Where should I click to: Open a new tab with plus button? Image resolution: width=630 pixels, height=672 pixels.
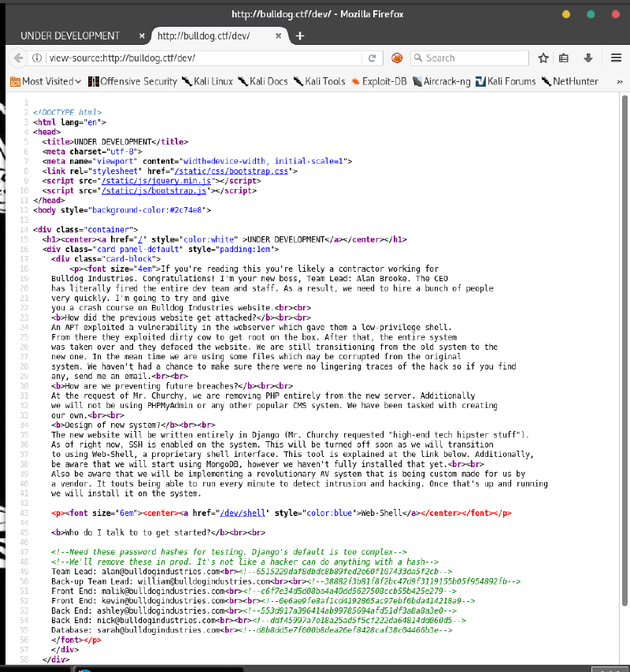[x=300, y=35]
